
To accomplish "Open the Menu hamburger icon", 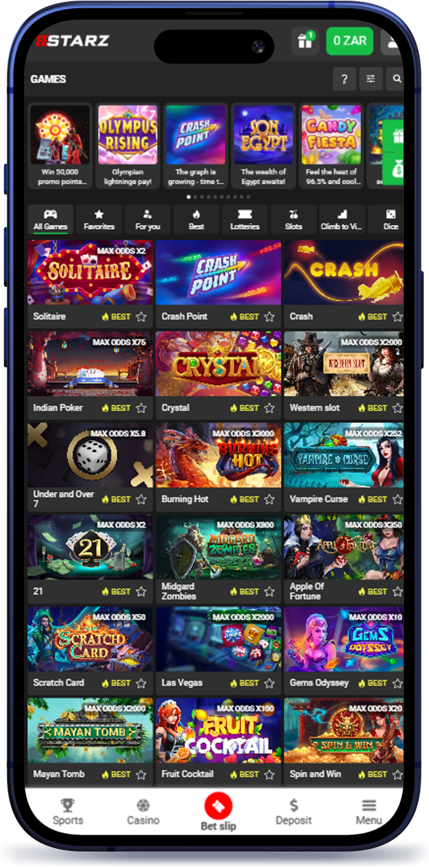I will [369, 806].
